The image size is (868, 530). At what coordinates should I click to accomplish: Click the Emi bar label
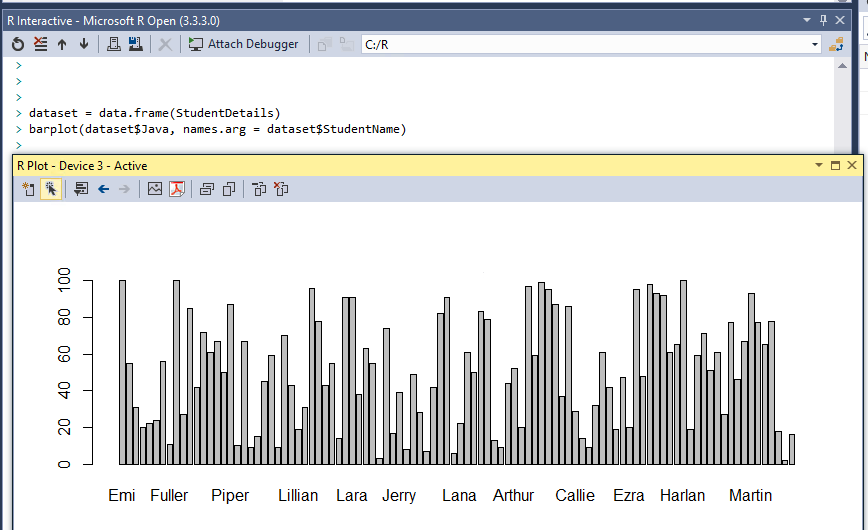click(x=122, y=495)
